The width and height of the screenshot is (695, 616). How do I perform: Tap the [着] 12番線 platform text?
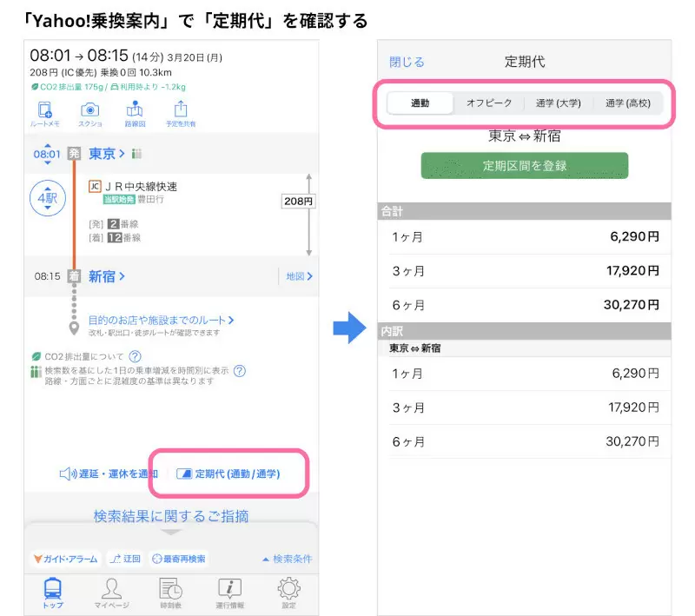(x=115, y=238)
